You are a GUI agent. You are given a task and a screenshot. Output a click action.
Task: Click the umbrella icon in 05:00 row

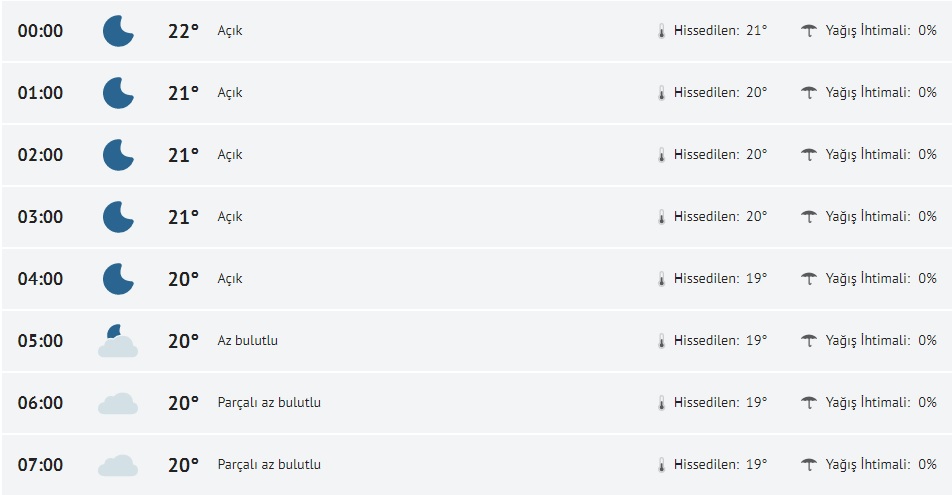[x=809, y=341]
